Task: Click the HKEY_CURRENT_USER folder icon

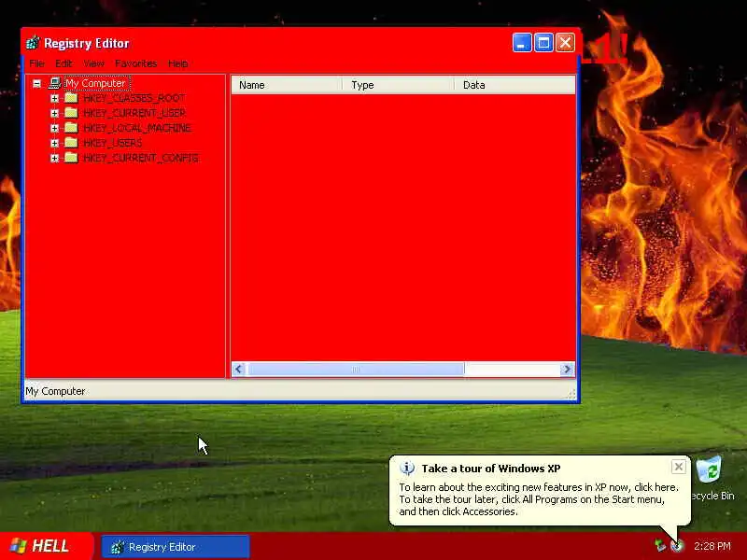Action: pos(71,113)
